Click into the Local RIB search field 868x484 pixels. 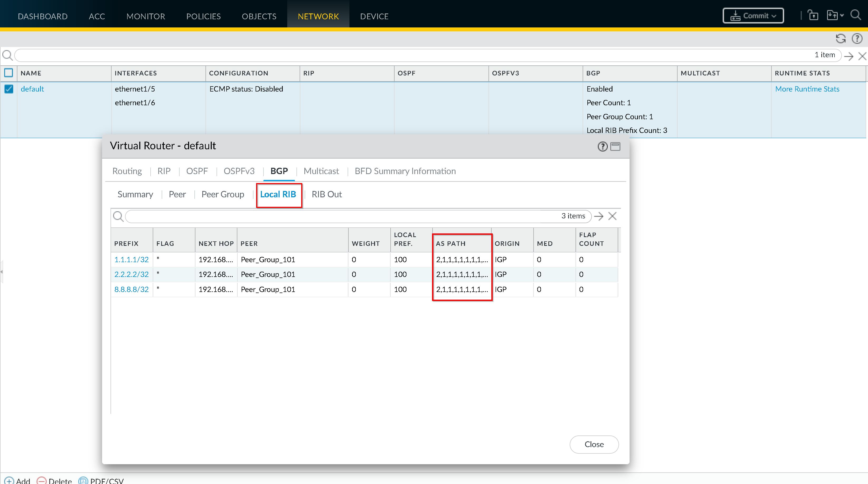pyautogui.click(x=337, y=216)
